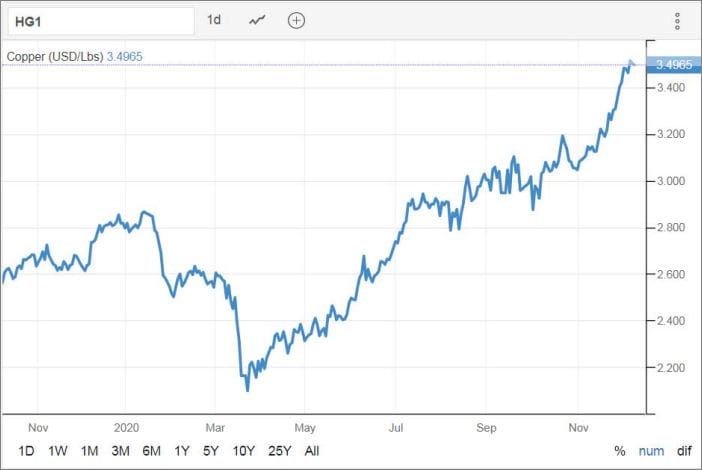Show the 10Y time range
Screen dimensions: 702x470
(244, 451)
